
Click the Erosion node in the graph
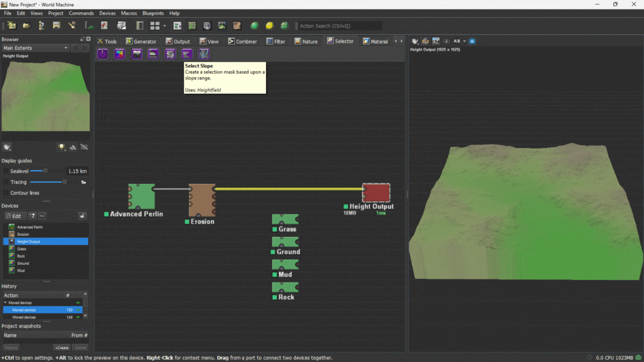tap(202, 200)
